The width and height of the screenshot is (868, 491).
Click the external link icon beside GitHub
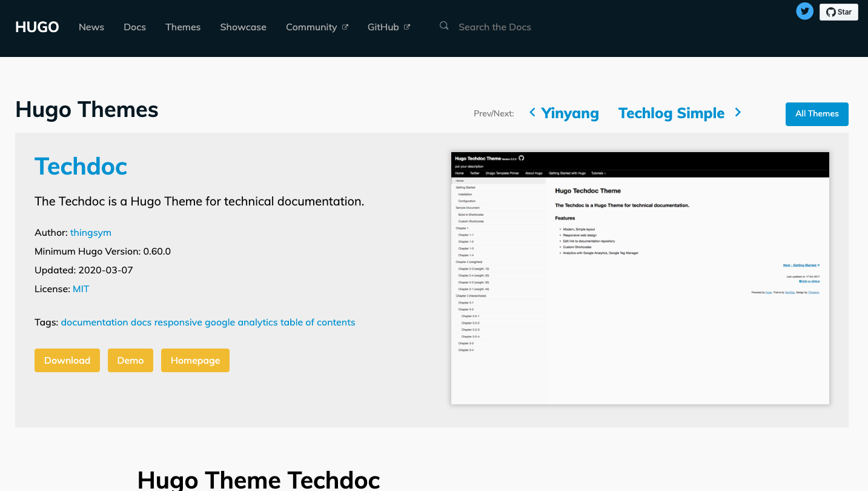pyautogui.click(x=407, y=27)
